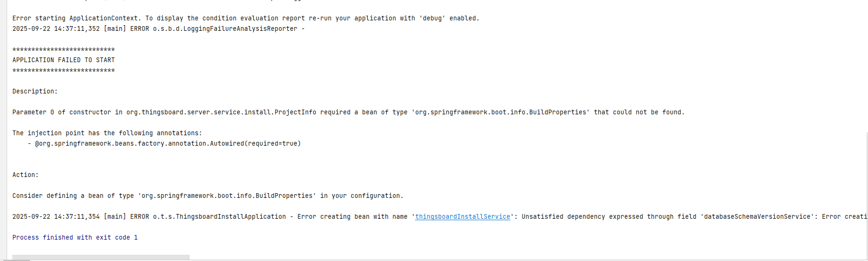Click 'Process finished with exit code 1'

coord(75,238)
